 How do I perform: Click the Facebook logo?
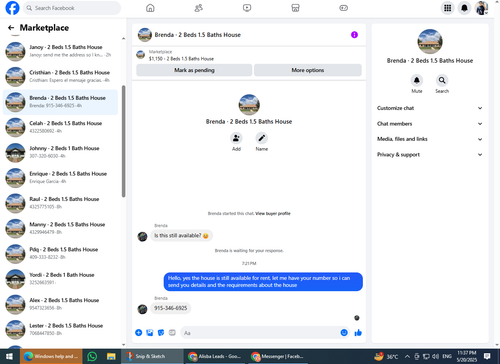pos(12,8)
